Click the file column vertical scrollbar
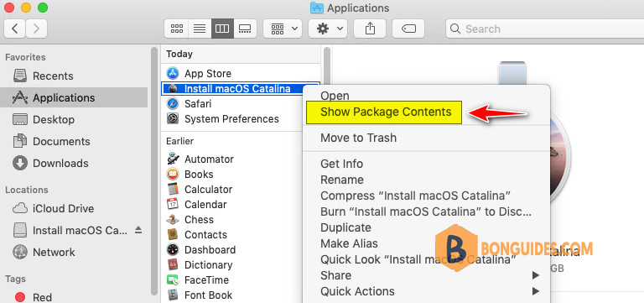 point(327,65)
